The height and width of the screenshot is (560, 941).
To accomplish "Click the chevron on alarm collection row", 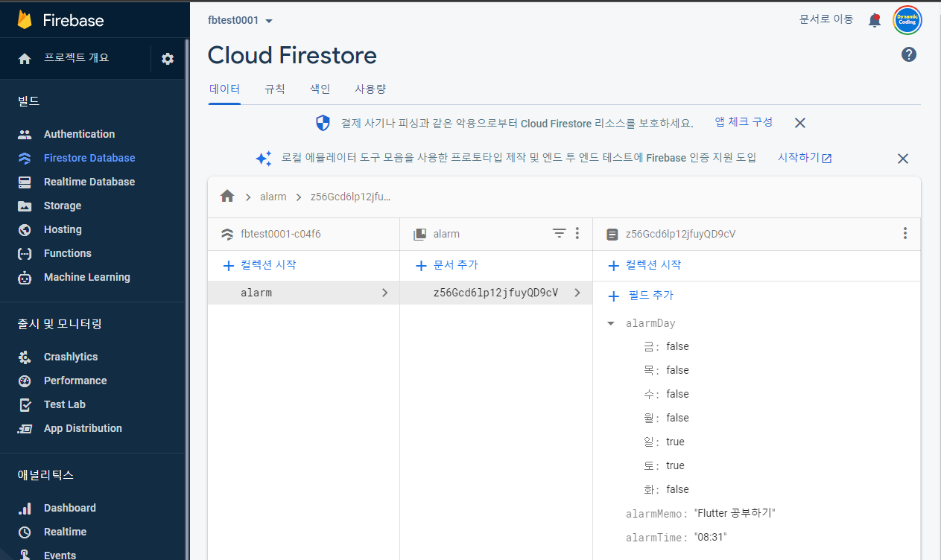I will (x=384, y=293).
